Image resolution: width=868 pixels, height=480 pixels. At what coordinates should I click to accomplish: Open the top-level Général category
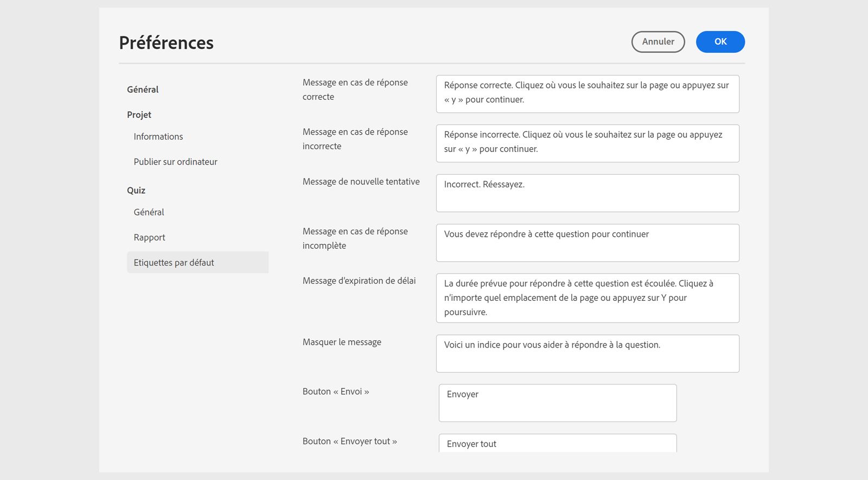point(143,90)
